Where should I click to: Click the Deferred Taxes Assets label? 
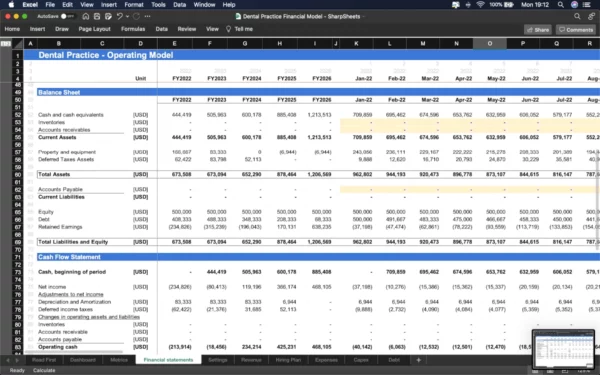pos(66,160)
